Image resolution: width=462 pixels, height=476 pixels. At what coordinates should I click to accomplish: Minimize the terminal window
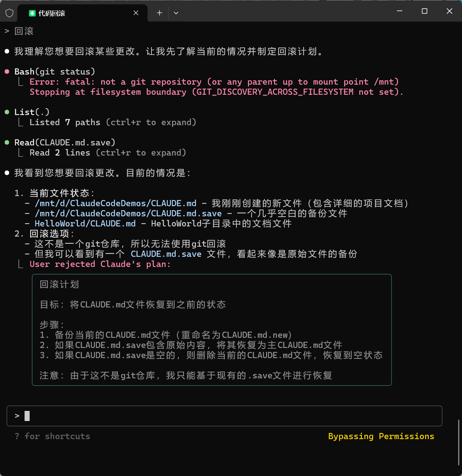click(x=399, y=11)
